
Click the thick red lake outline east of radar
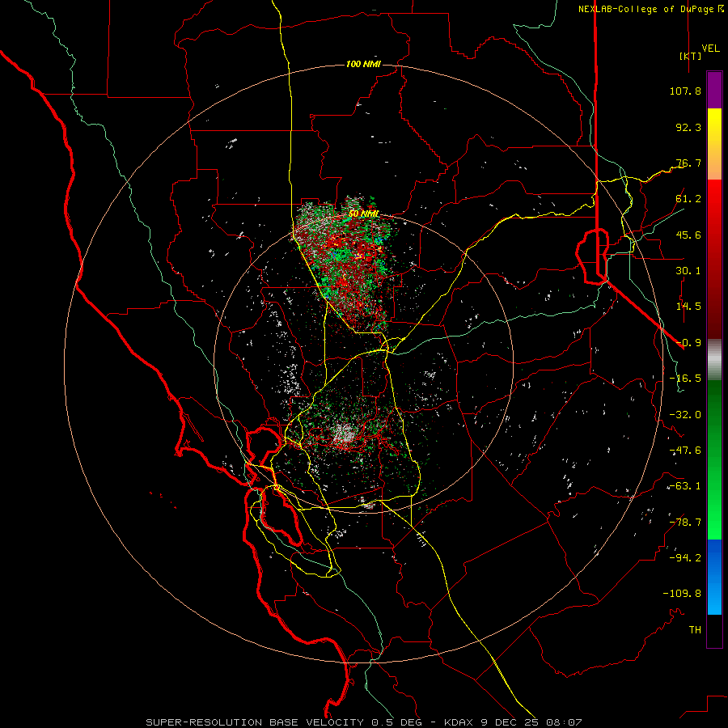coord(592,256)
